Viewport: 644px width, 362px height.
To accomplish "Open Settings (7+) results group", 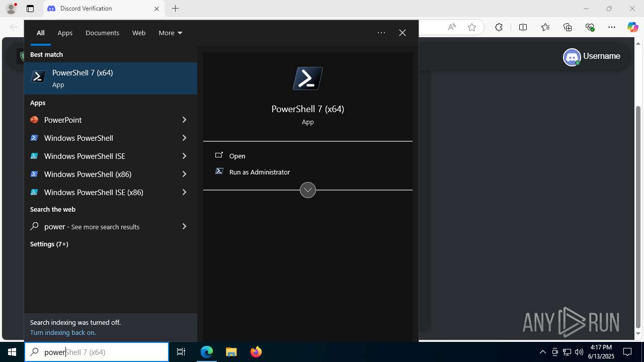I will (49, 244).
